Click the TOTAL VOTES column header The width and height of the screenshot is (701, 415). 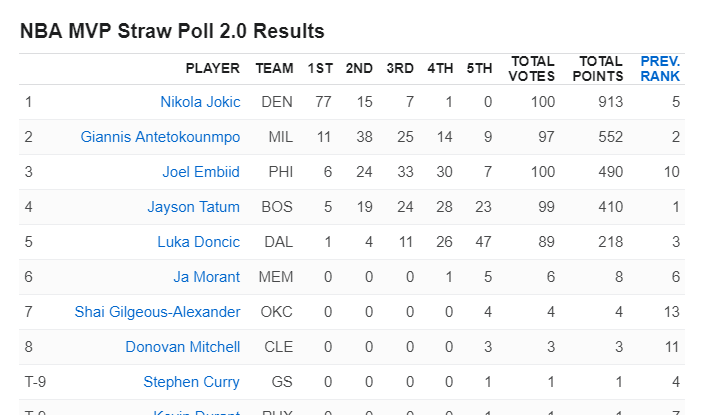point(532,68)
